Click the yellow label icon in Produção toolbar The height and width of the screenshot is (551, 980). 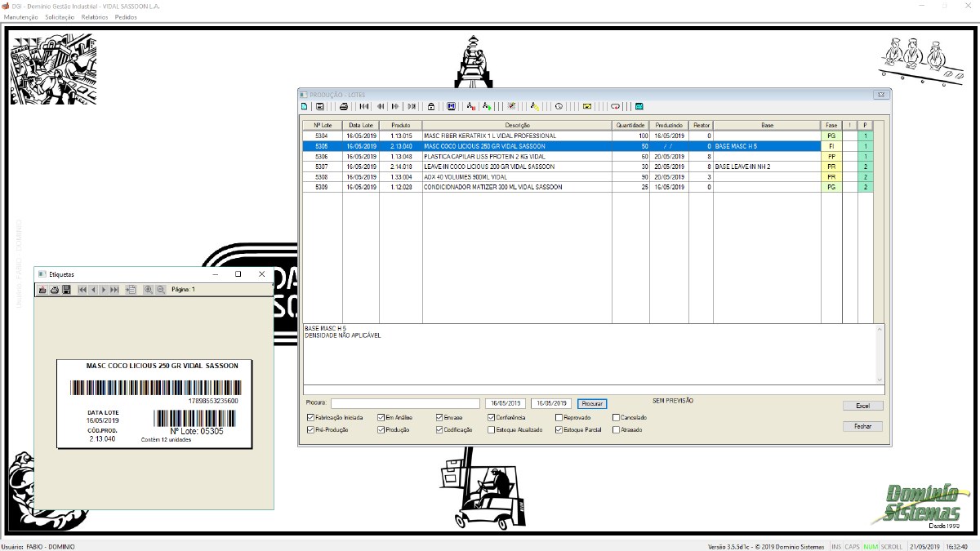pos(587,106)
